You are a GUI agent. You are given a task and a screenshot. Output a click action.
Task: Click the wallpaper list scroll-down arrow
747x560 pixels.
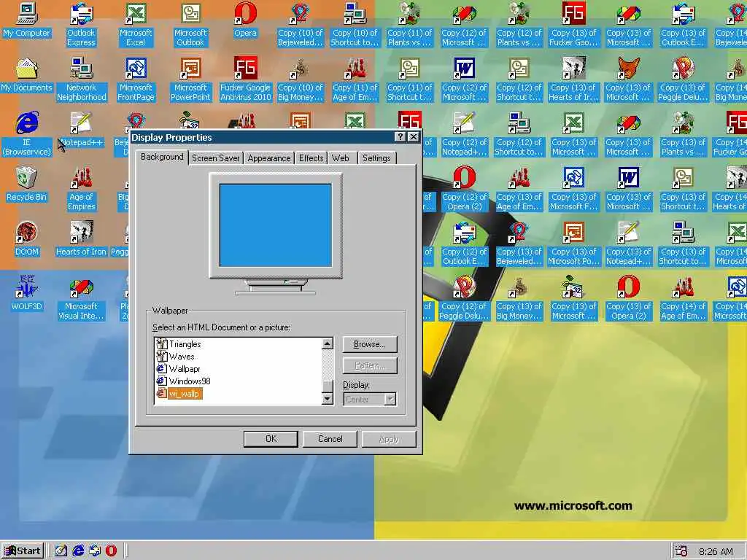coord(328,399)
